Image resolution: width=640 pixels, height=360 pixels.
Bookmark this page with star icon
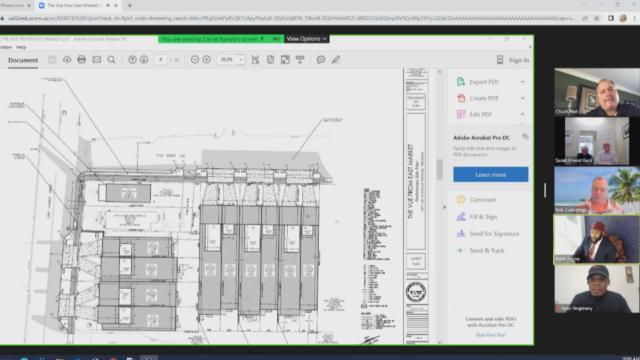(597, 18)
